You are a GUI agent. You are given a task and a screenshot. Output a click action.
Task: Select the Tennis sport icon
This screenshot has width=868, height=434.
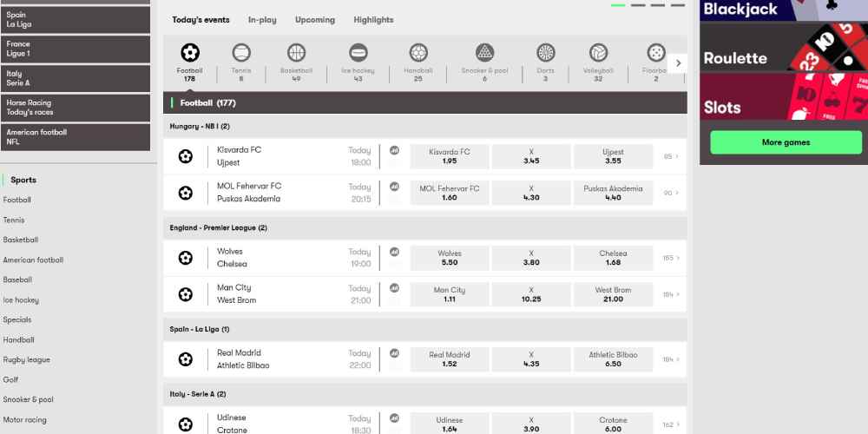pos(241,54)
